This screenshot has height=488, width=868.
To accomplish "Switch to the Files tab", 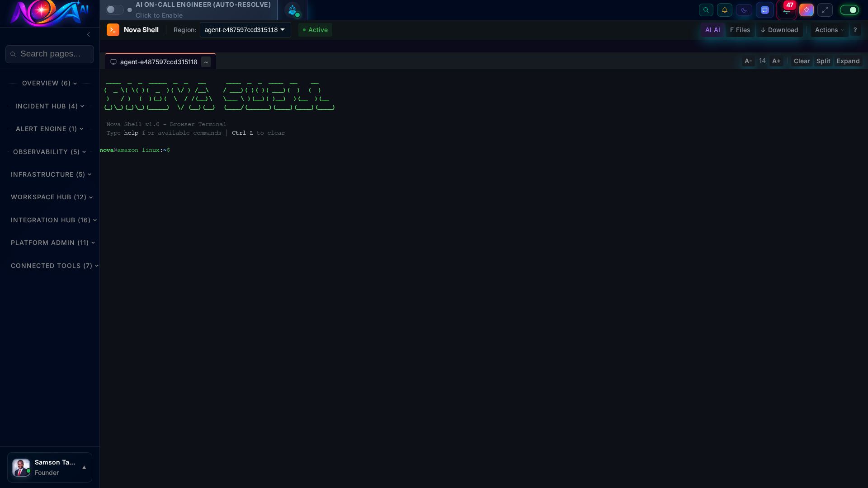I will tap(740, 30).
